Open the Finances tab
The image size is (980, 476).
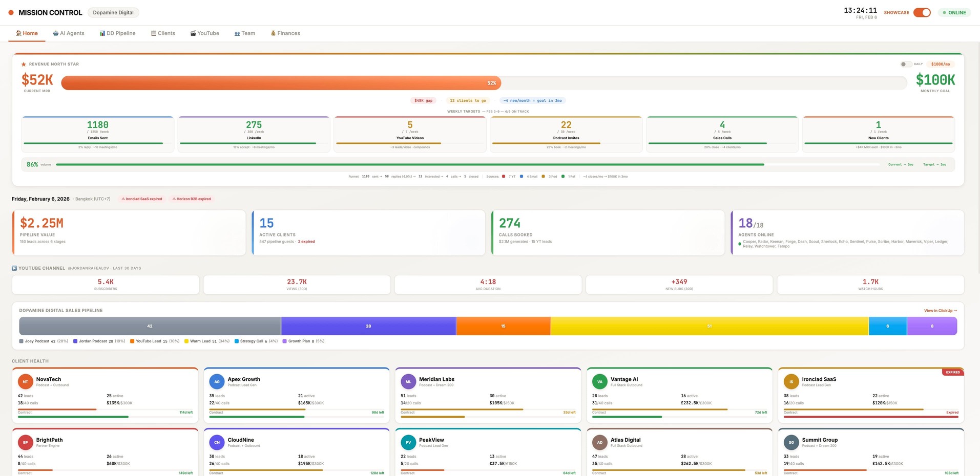tap(285, 33)
